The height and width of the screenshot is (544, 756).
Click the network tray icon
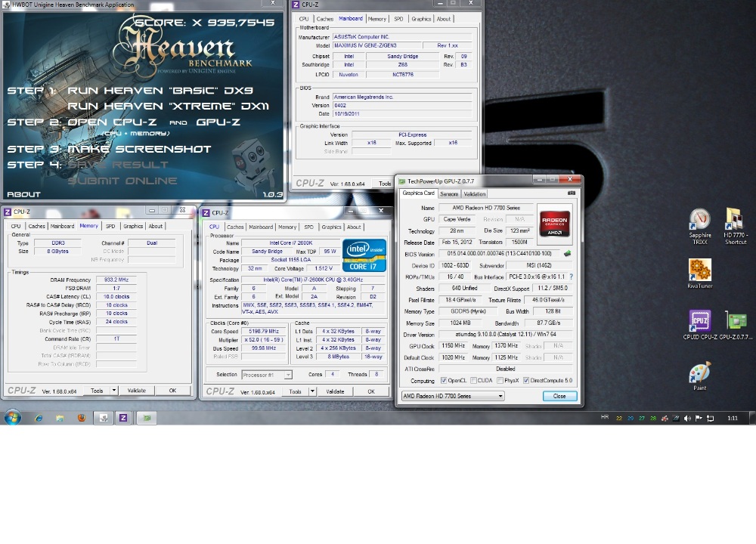[710, 419]
